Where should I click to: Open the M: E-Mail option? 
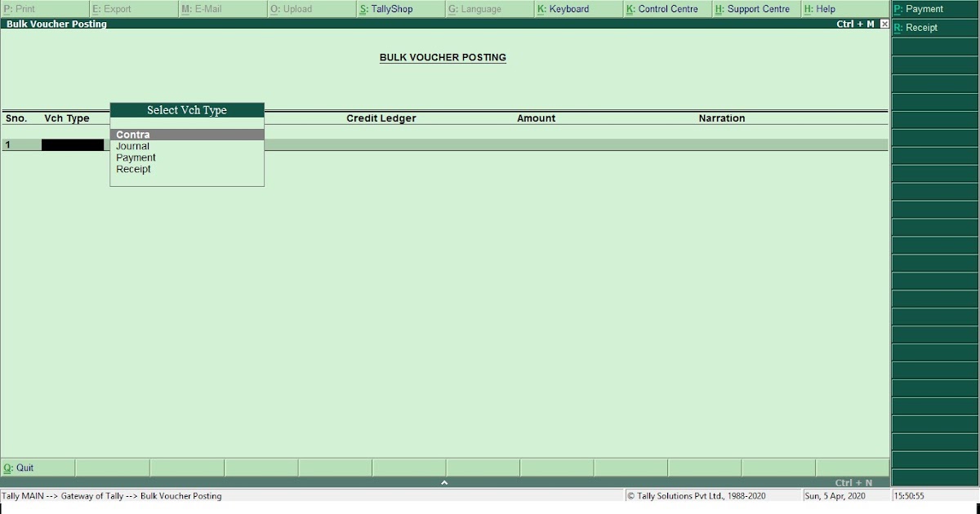tap(204, 8)
